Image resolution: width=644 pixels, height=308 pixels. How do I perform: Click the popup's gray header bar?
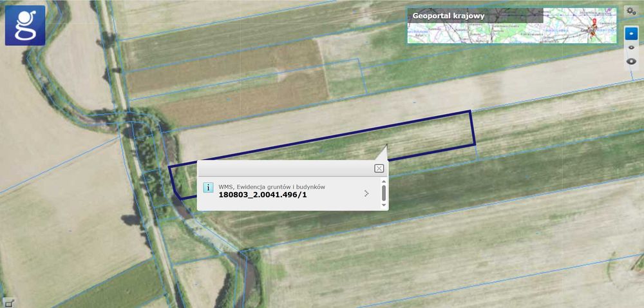point(285,168)
